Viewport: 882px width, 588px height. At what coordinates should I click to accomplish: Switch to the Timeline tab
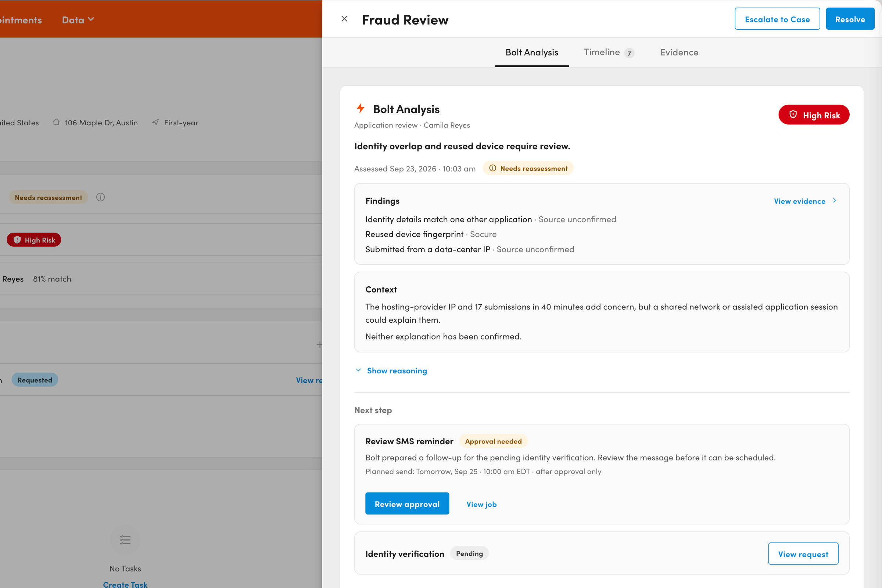point(609,52)
